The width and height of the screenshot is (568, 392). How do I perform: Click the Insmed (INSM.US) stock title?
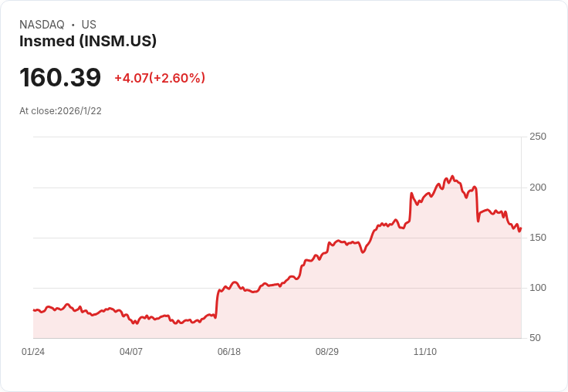click(88, 41)
